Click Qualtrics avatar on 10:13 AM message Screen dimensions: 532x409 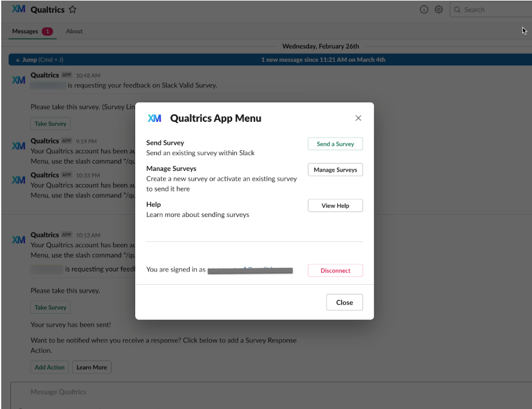pos(19,240)
